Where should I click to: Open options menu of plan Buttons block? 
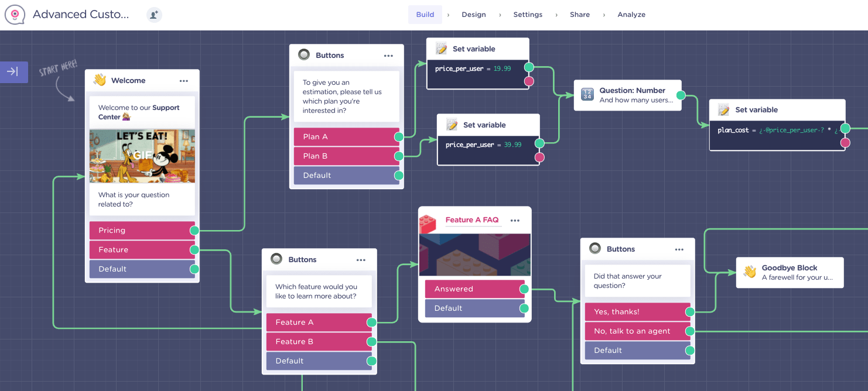click(388, 56)
